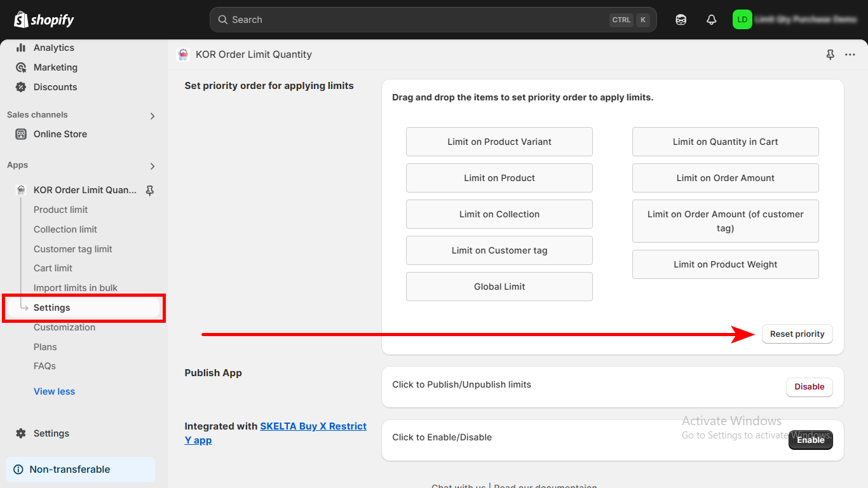This screenshot has height=488, width=868.
Task: Expand the Sales channels section
Action: point(152,116)
